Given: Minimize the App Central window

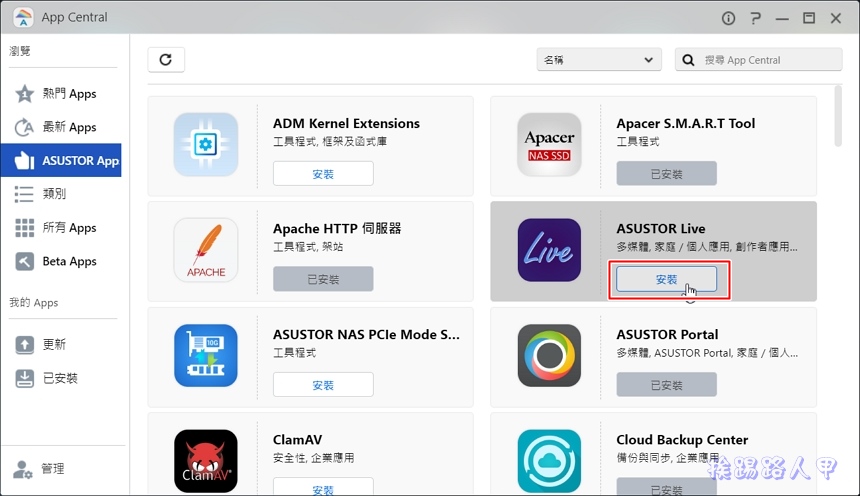Looking at the screenshot, I should tap(782, 19).
